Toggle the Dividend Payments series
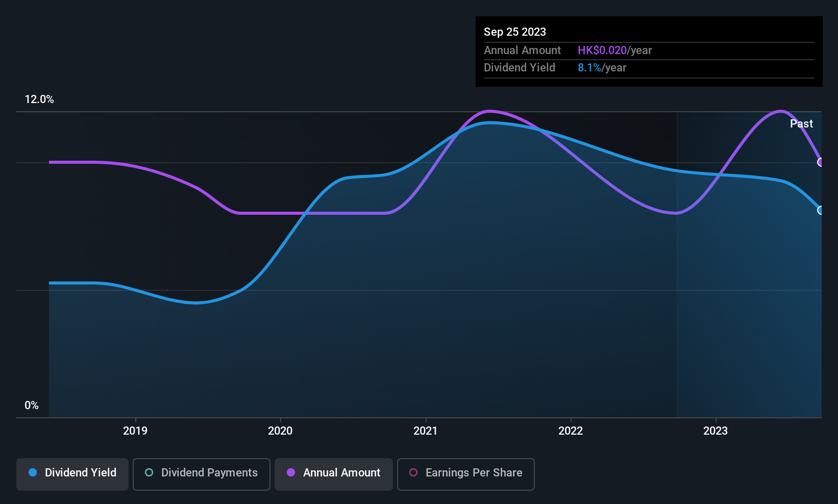Screen dimensions: 838x504 (202, 474)
